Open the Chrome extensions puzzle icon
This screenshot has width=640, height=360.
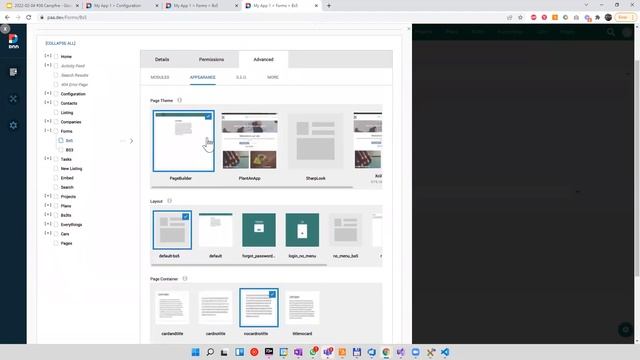click(598, 18)
